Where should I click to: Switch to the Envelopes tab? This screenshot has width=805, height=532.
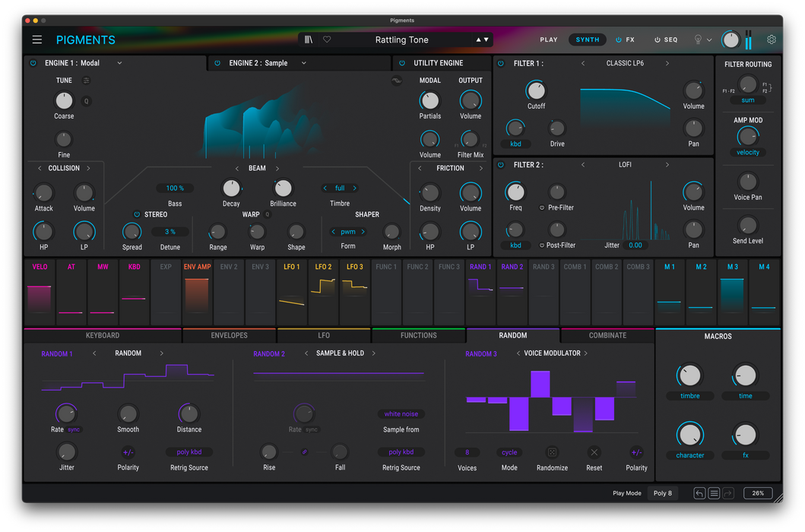point(229,335)
